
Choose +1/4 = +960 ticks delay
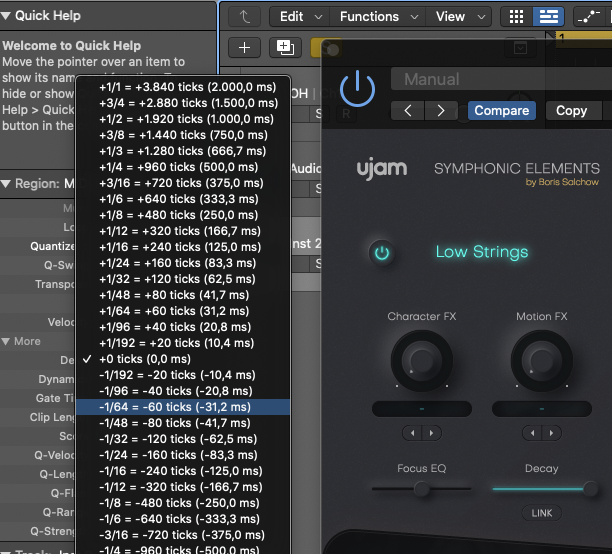point(183,167)
